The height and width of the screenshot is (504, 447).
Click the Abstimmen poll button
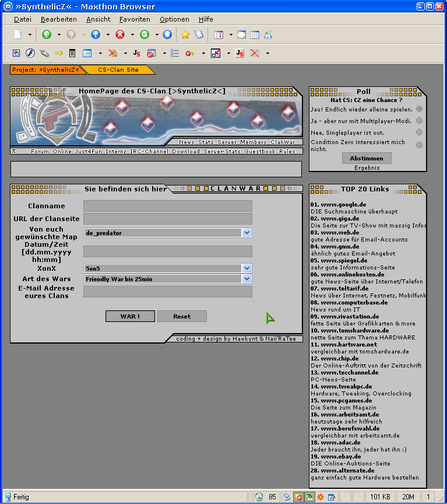367,158
